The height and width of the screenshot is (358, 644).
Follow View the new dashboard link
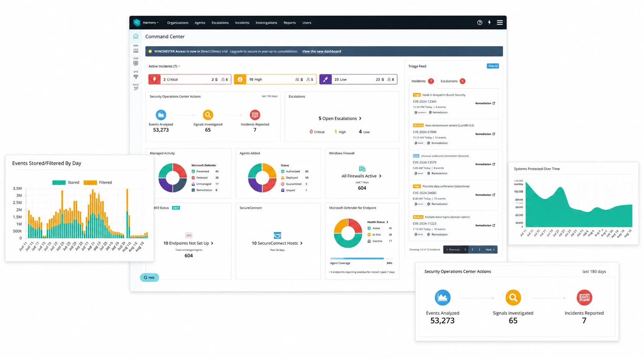pyautogui.click(x=321, y=51)
